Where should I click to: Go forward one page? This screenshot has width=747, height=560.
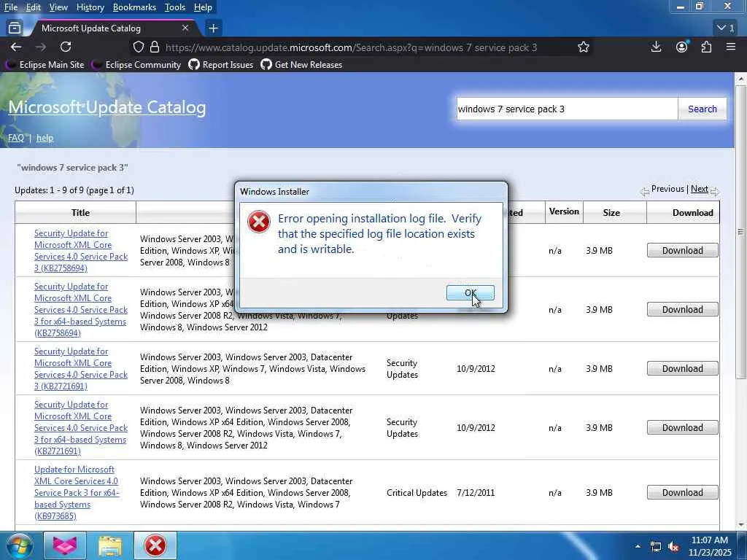tap(41, 47)
